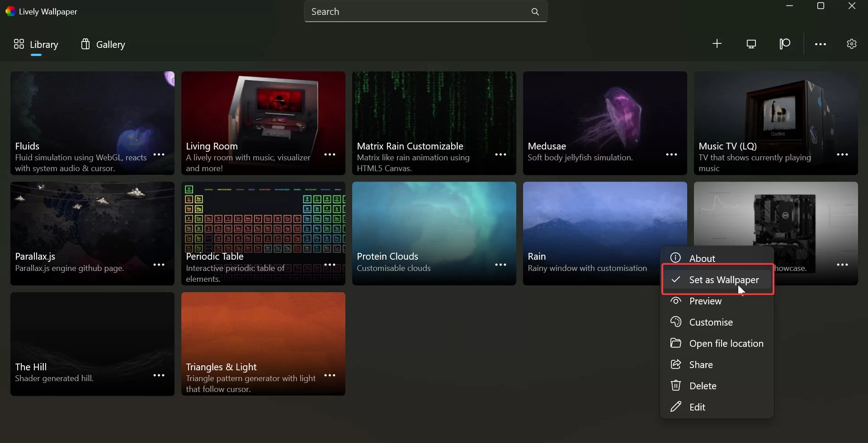Select the Periodic Table wallpaper thumbnail
The width and height of the screenshot is (868, 443).
tap(263, 233)
